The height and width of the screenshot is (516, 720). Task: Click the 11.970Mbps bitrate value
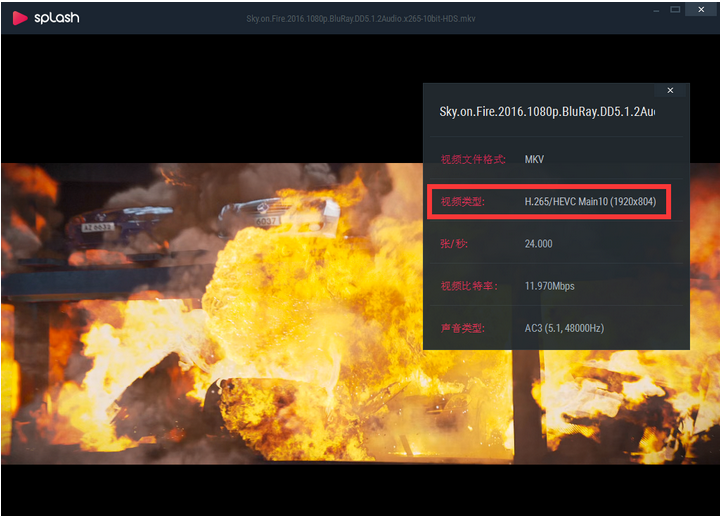[x=549, y=286]
